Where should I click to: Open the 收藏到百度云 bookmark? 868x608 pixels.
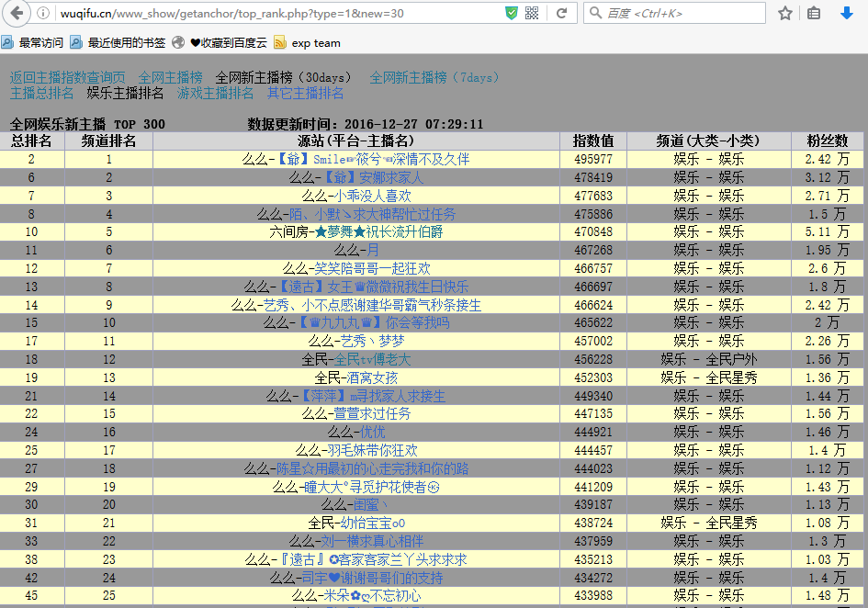pos(220,42)
